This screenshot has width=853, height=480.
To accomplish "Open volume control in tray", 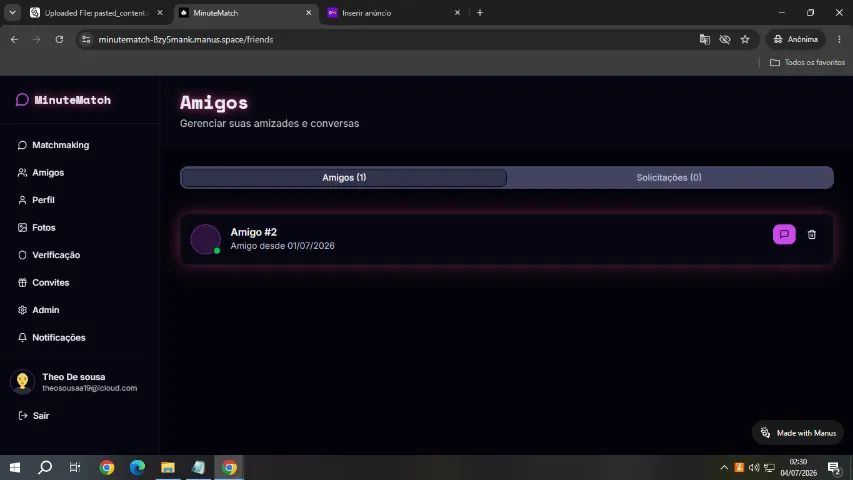I will (753, 467).
